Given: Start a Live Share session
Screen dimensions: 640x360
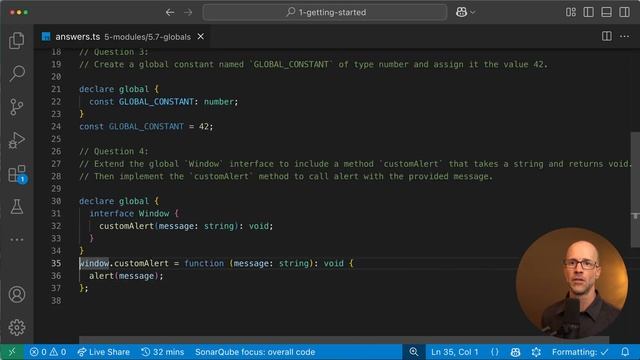Looking at the screenshot, I should pyautogui.click(x=104, y=352).
